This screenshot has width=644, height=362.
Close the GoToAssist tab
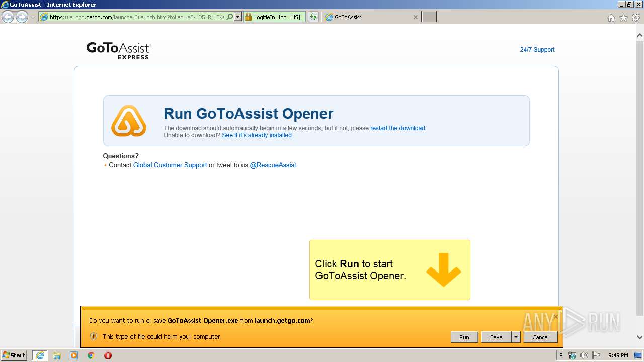click(x=415, y=17)
